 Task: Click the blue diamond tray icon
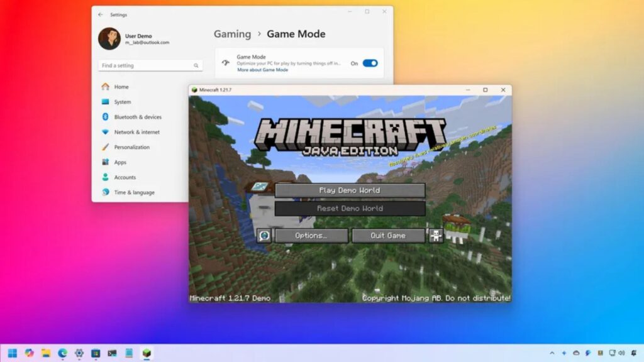click(564, 353)
